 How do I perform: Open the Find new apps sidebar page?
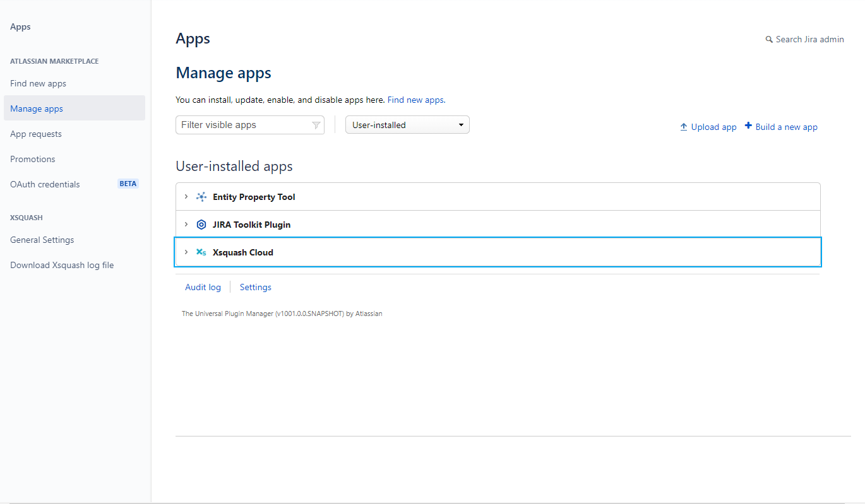pyautogui.click(x=38, y=83)
